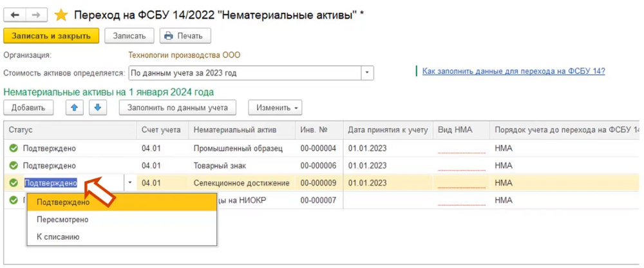Toggle the favorites star icon
This screenshot has height=268, width=644.
(61, 14)
